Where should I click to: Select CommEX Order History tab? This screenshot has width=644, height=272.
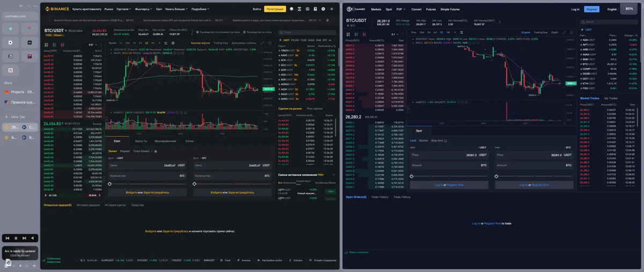[x=380, y=197]
